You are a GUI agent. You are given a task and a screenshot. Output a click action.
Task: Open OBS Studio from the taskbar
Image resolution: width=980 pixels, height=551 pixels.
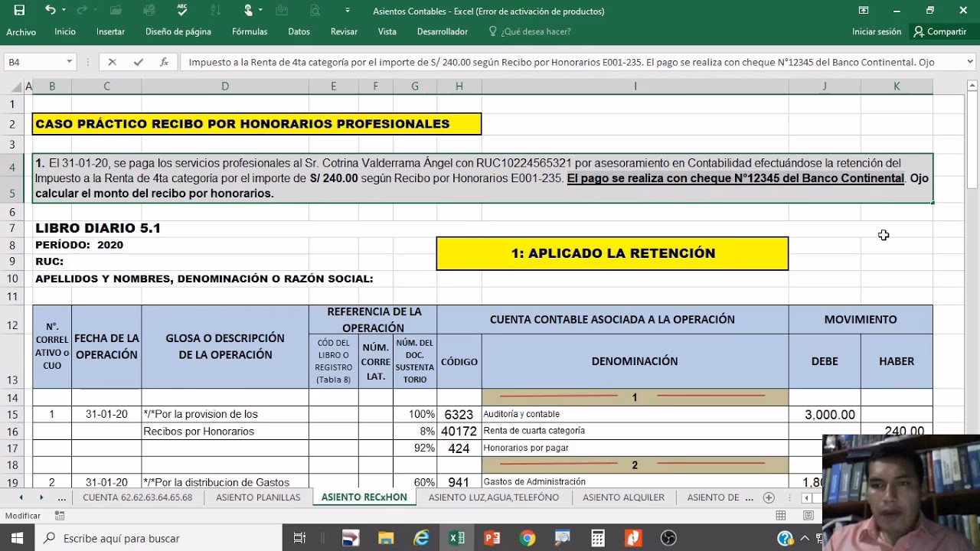[668, 538]
